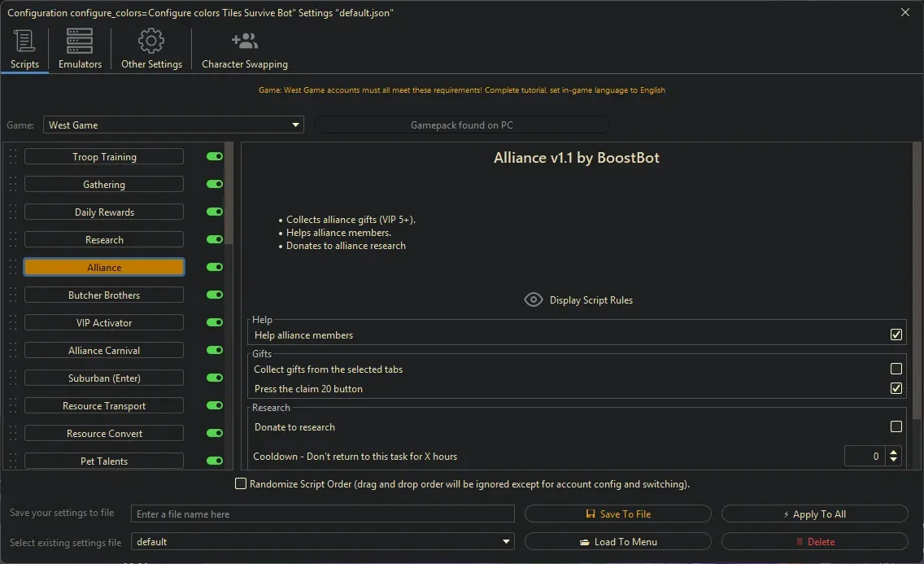Check Collect gifts from the selected tabs
Screen dimensions: 924x564
click(x=896, y=369)
